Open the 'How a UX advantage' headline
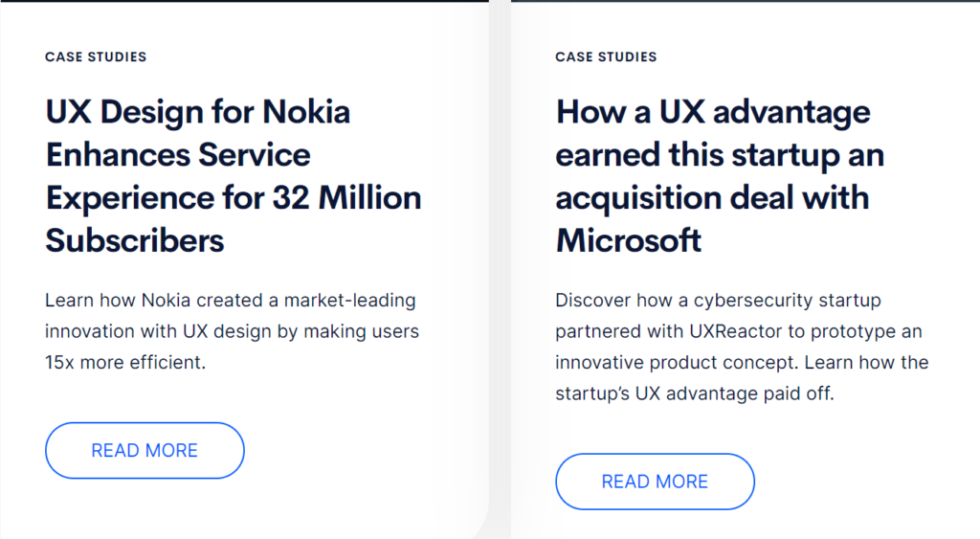 (720, 176)
